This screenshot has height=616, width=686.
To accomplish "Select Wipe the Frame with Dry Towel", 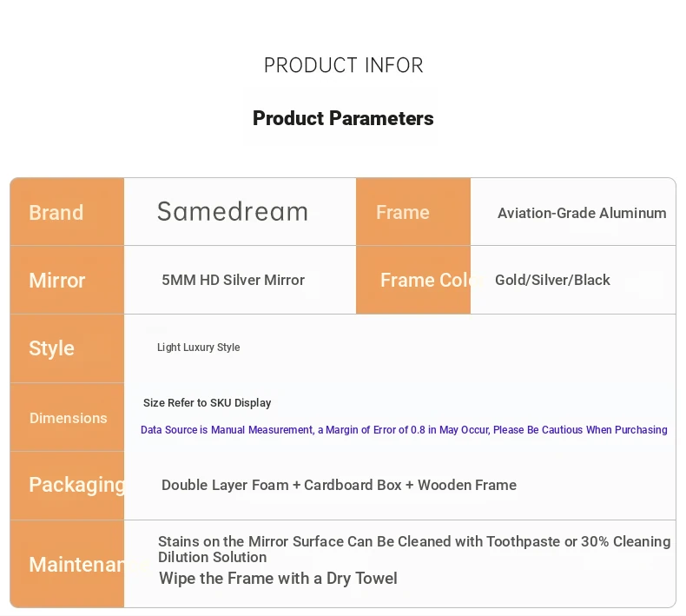I will (278, 579).
